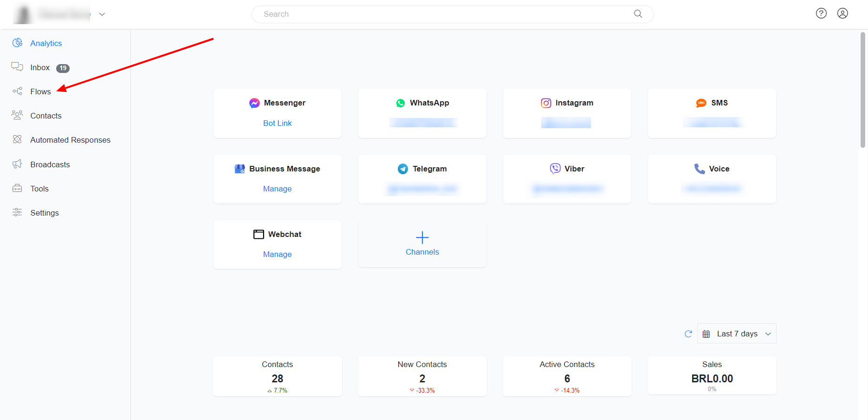Open the Analytics pie chart icon
This screenshot has height=420, width=868.
pyautogui.click(x=17, y=43)
